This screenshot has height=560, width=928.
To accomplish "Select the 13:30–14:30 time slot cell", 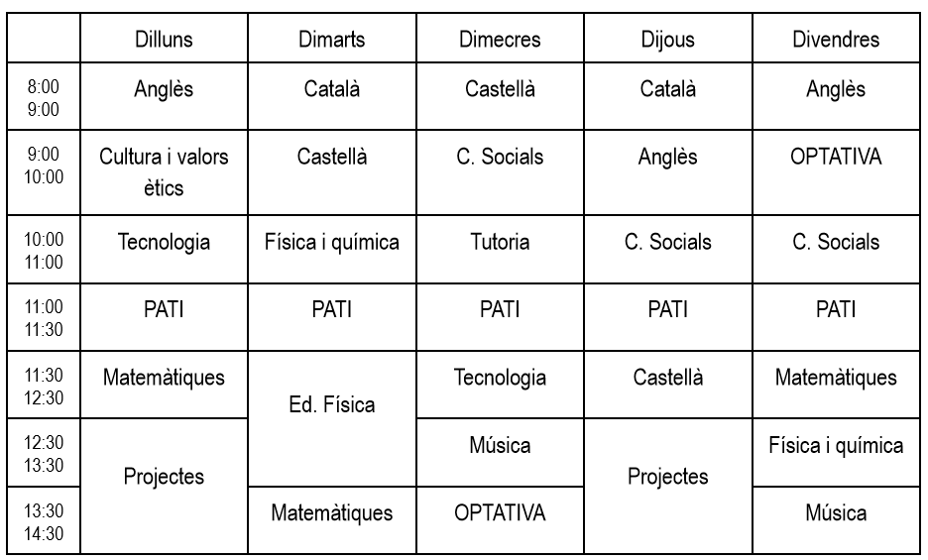I will [44, 520].
